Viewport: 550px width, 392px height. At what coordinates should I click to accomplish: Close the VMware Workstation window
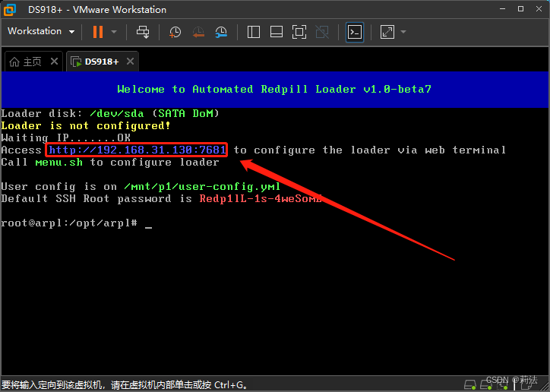point(539,9)
